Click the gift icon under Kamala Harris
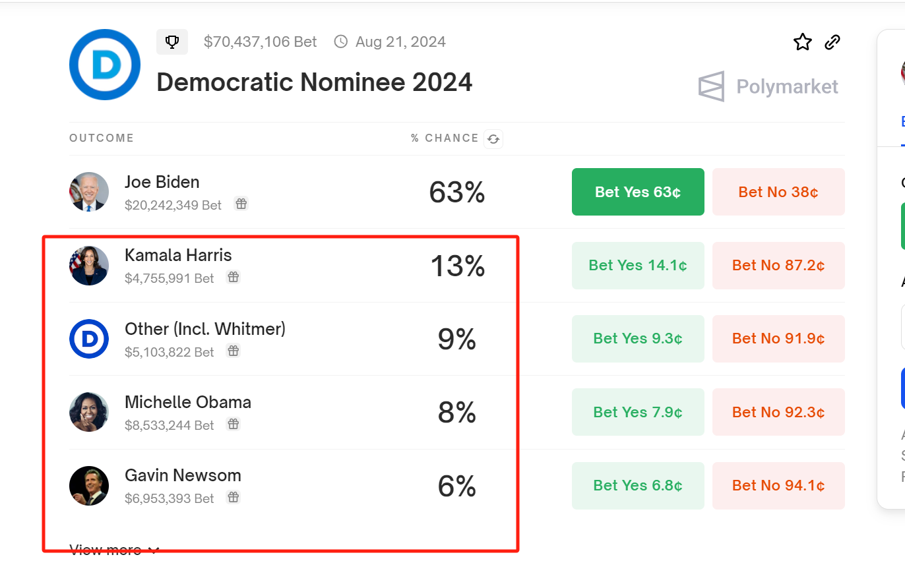The width and height of the screenshot is (905, 588). tap(233, 278)
